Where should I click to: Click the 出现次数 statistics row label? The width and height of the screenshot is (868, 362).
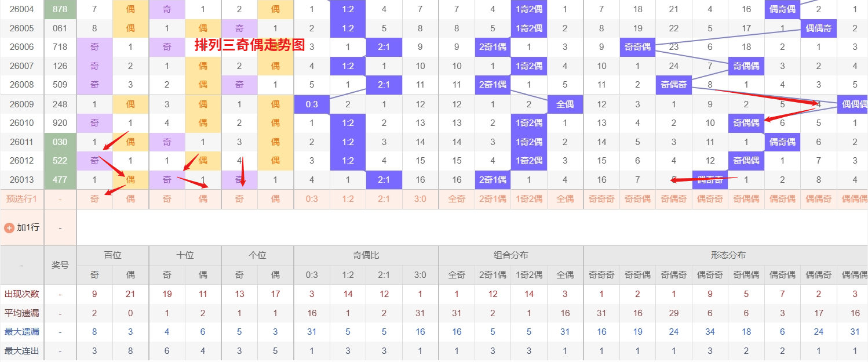(x=22, y=294)
